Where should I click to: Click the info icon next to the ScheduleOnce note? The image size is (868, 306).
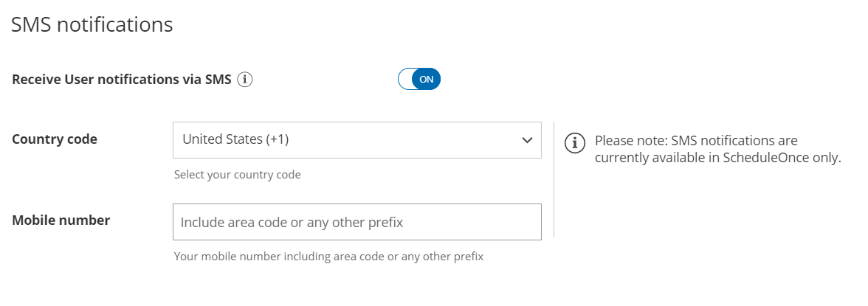click(x=574, y=143)
